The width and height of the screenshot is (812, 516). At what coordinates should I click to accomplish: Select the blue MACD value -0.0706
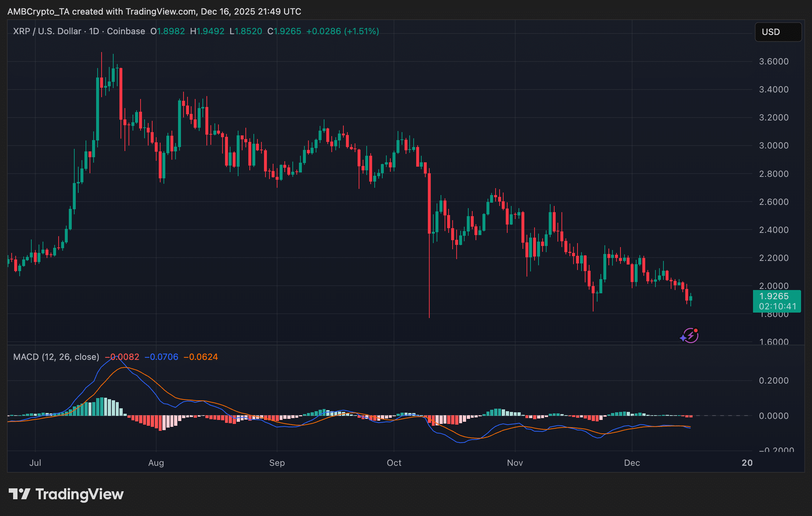pos(161,357)
